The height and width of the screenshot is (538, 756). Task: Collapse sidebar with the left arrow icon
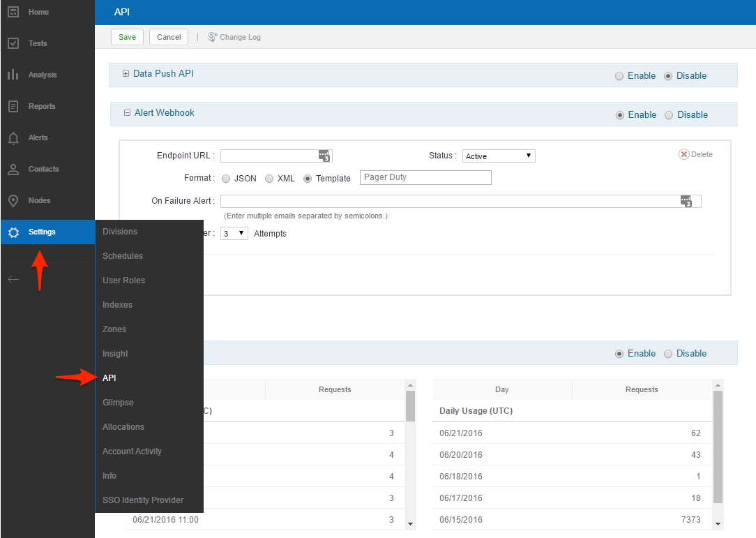(x=13, y=280)
